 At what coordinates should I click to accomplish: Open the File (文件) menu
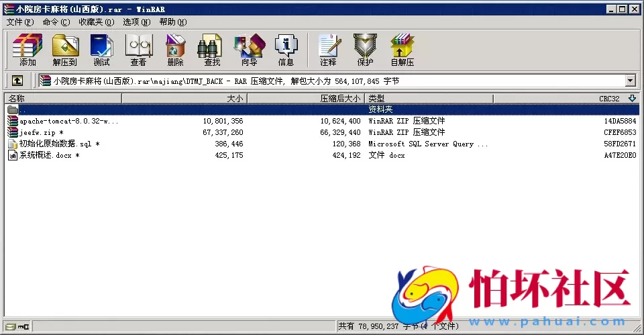pos(19,22)
